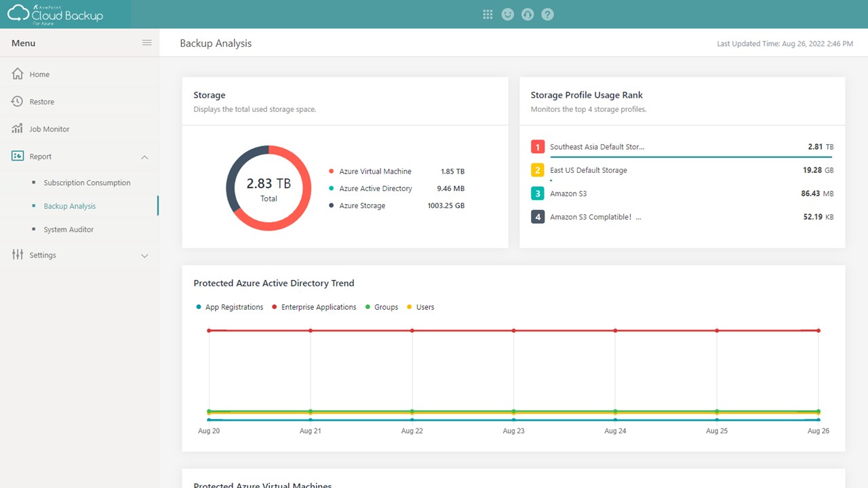Toggle Enterprise Applications legend series

(314, 307)
